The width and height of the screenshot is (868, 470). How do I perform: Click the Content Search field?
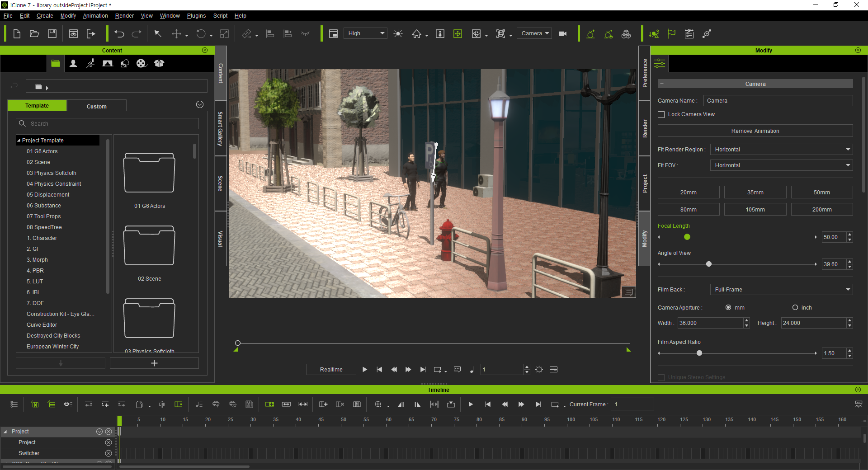point(108,124)
